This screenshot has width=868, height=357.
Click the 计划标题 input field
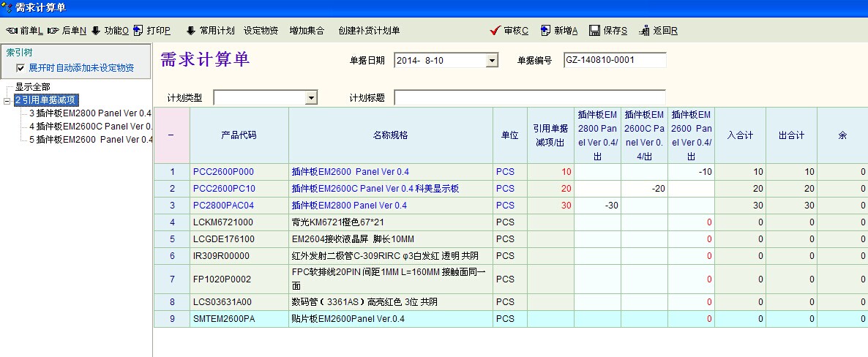coord(529,98)
